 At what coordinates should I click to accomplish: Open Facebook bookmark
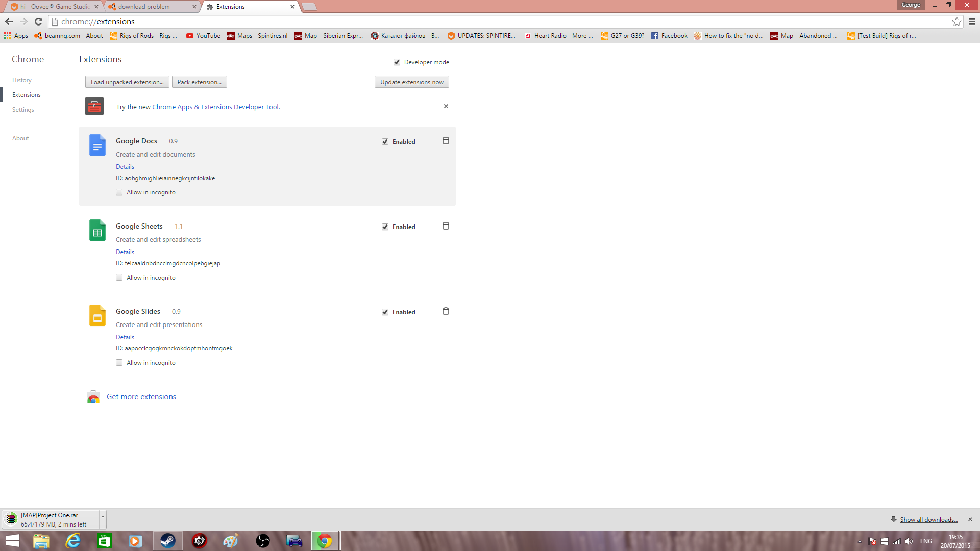(669, 36)
